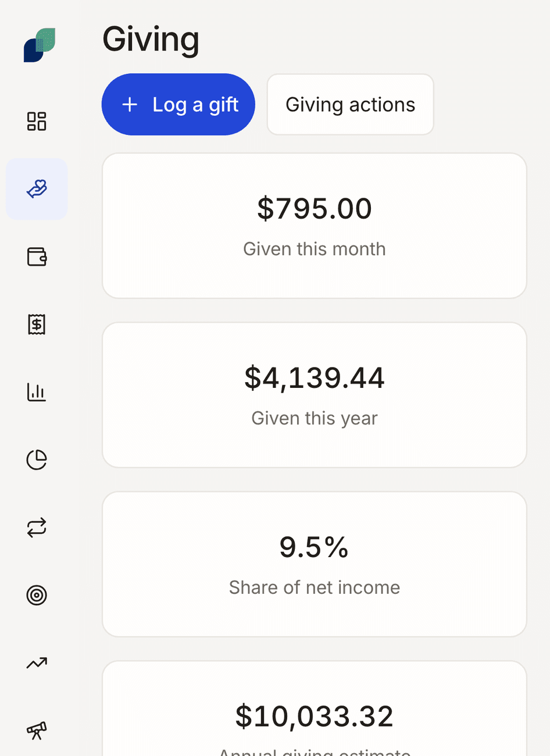Click the 9.5% value
Viewport: 550px width, 756px height.
click(315, 547)
